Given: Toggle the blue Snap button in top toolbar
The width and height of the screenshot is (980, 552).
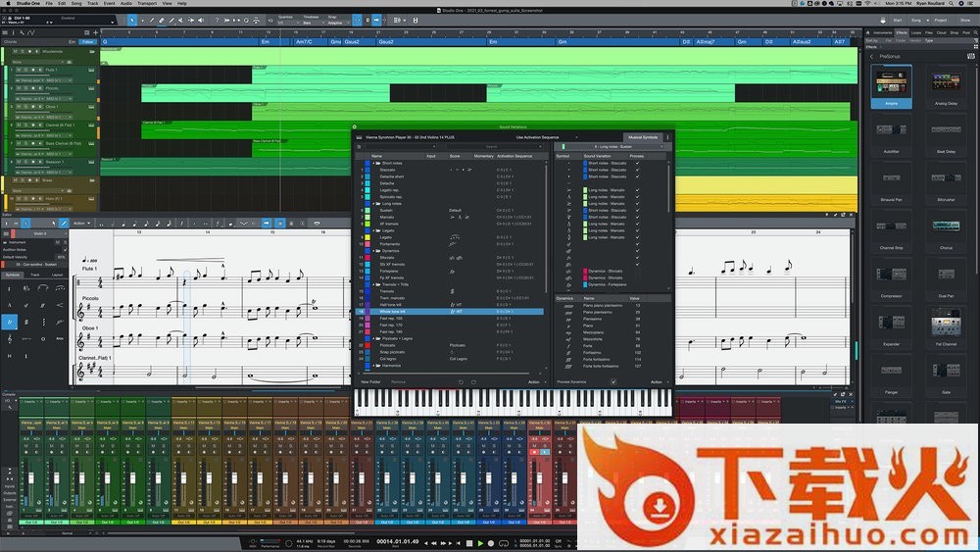Looking at the screenshot, I should click(357, 20).
